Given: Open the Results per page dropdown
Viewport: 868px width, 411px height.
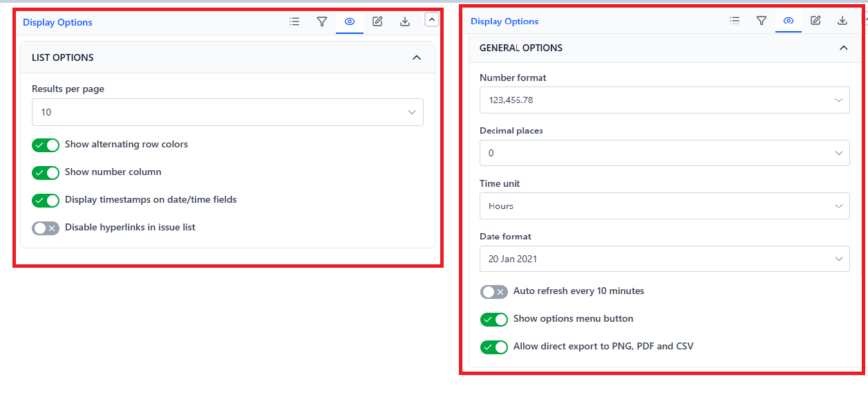Looking at the screenshot, I should click(227, 112).
